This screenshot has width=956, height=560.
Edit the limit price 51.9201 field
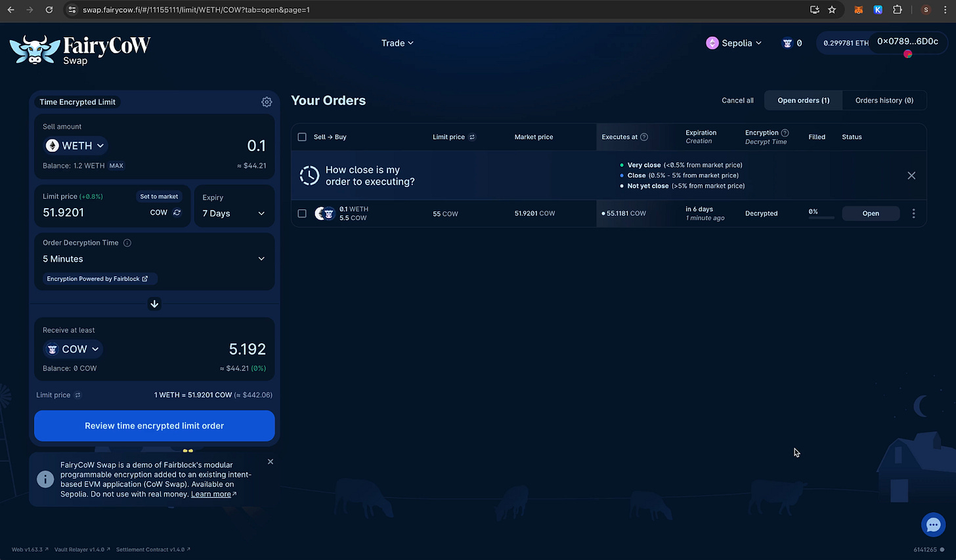point(63,213)
